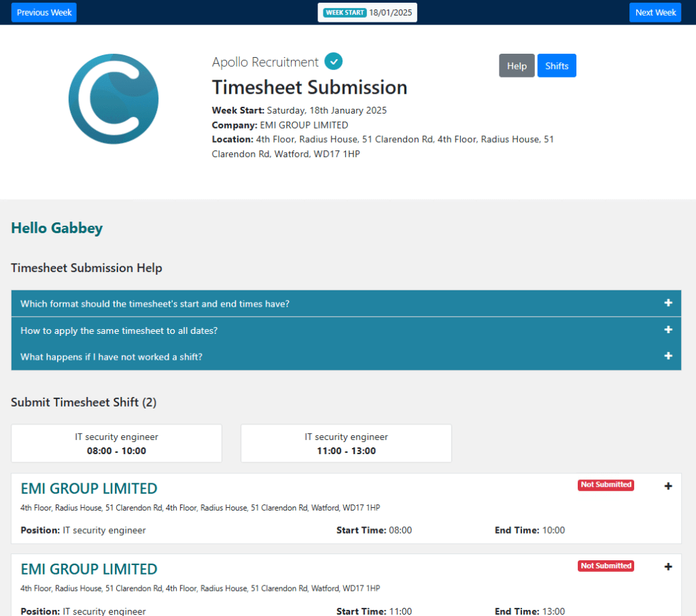This screenshot has width=696, height=616.
Task: Go to the Previous Week
Action: tap(44, 12)
